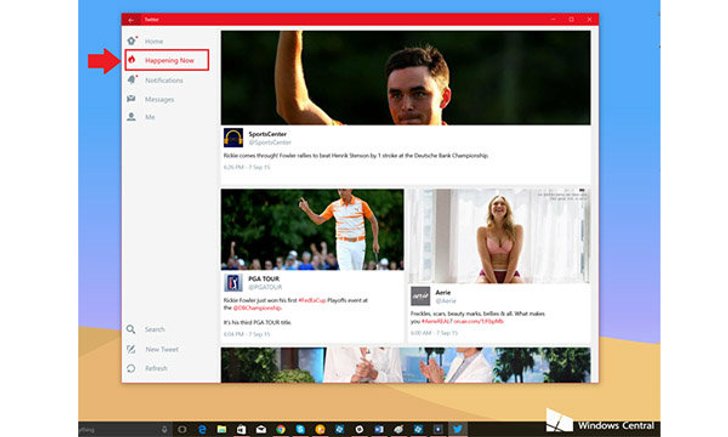This screenshot has height=437, width=728.
Task: Open Cortana circle icon in taskbar
Action: [x=182, y=430]
